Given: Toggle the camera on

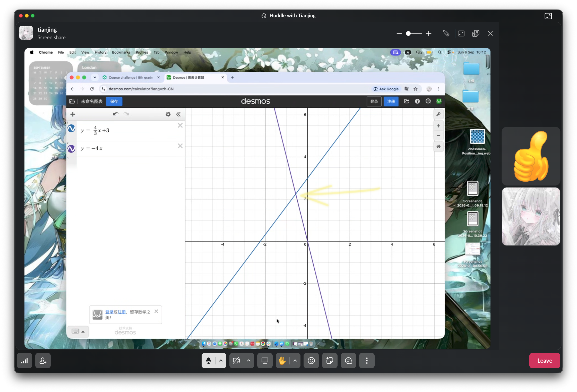Looking at the screenshot, I should 236,361.
